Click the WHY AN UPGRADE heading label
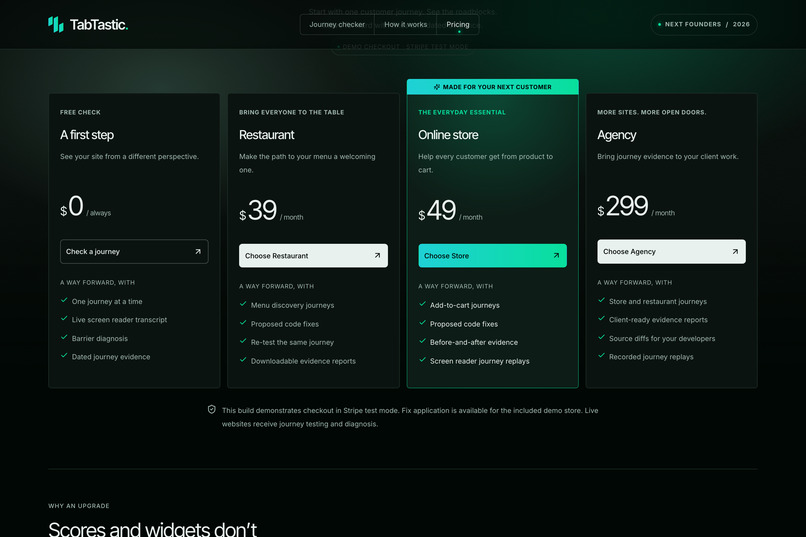The height and width of the screenshot is (537, 806). click(x=79, y=506)
